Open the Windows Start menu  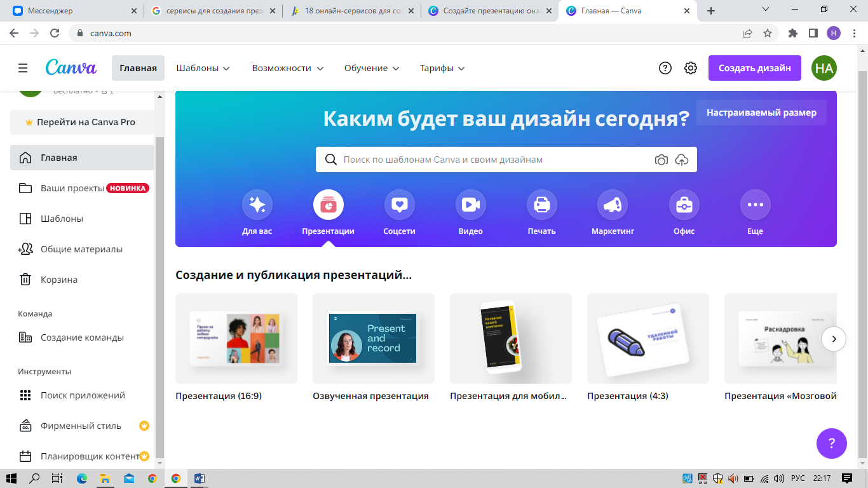click(x=11, y=478)
